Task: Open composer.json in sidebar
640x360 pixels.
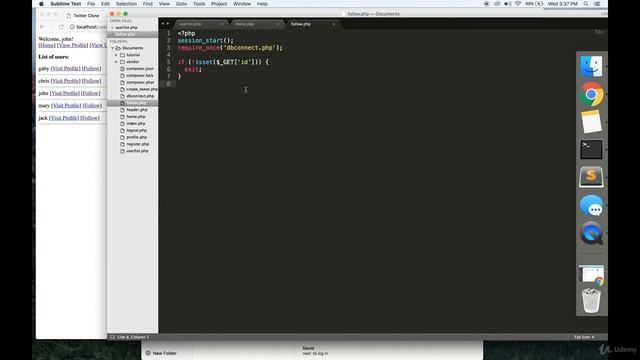Action: click(140, 69)
